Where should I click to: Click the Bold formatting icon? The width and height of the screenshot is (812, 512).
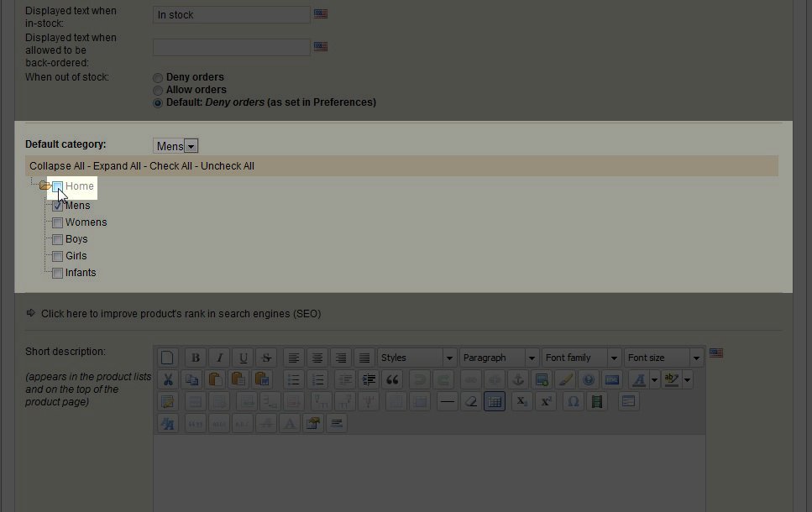(x=195, y=358)
